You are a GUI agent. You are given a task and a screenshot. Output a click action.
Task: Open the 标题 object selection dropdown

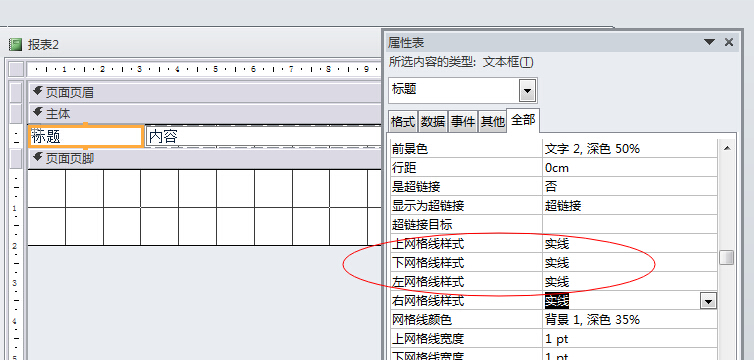528,90
